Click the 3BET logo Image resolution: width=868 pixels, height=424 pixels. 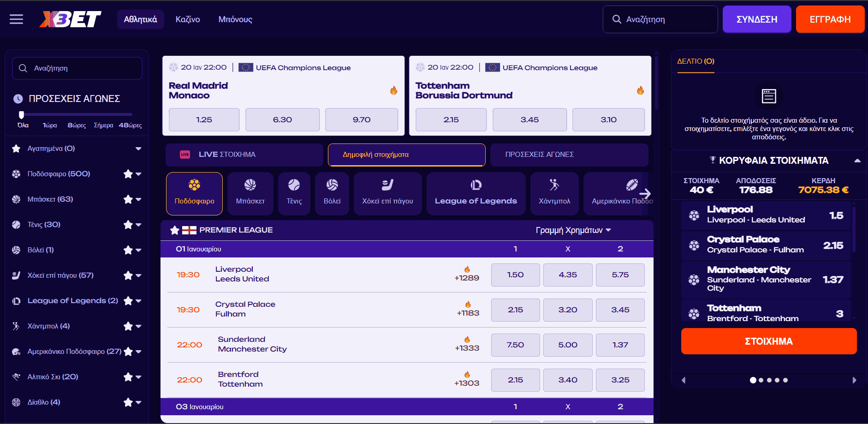(x=70, y=19)
